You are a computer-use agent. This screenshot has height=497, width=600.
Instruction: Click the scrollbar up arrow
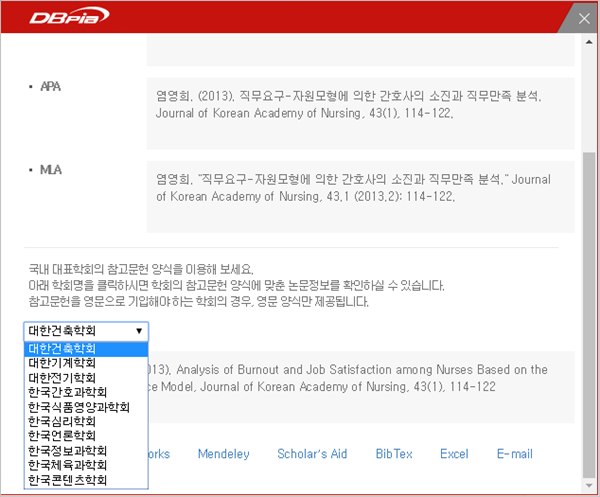[589, 42]
